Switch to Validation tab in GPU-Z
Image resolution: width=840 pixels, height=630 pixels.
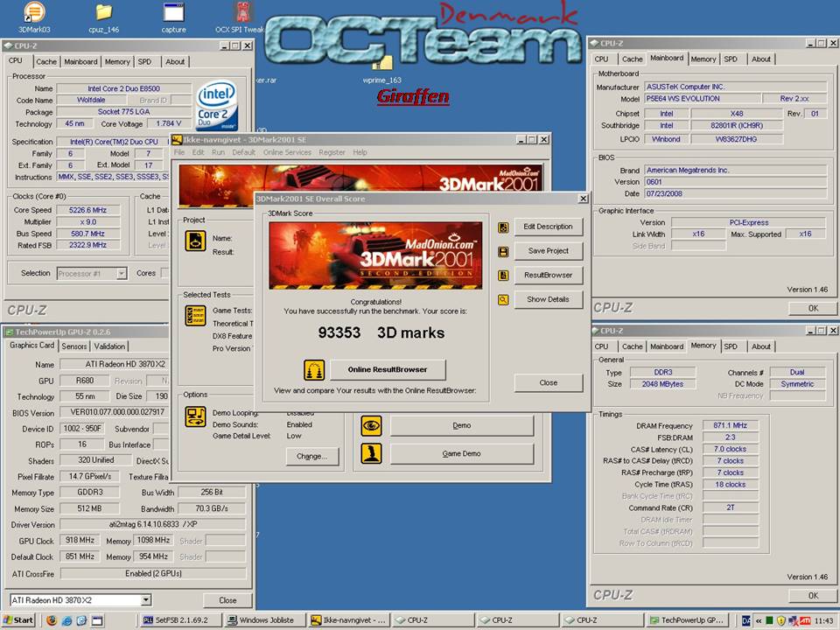[110, 346]
